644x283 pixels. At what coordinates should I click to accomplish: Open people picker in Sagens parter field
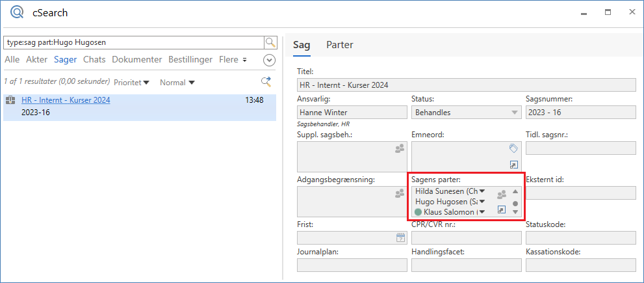point(502,194)
